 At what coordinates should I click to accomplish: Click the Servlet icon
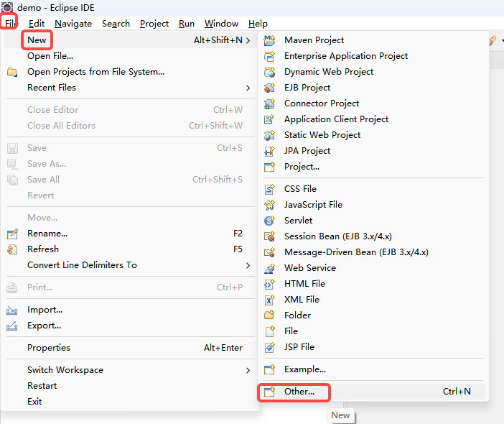click(269, 221)
